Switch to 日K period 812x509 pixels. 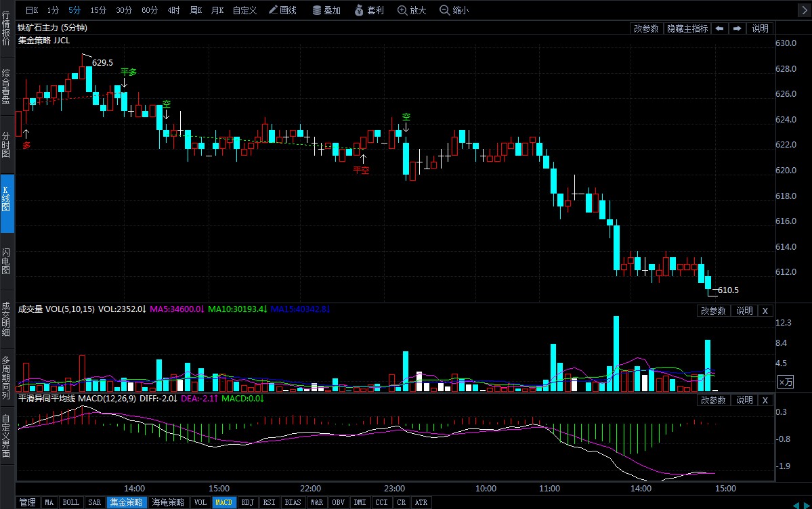tap(32, 10)
